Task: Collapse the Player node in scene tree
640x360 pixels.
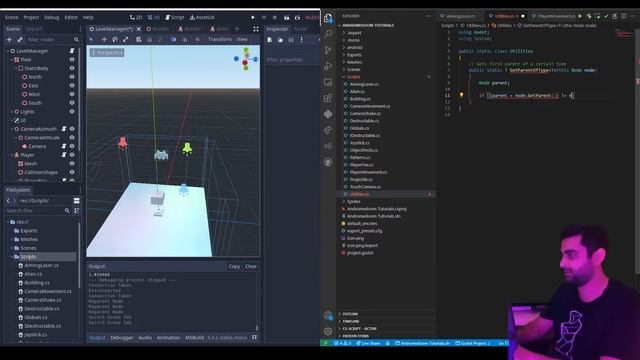Action: (x=11, y=155)
